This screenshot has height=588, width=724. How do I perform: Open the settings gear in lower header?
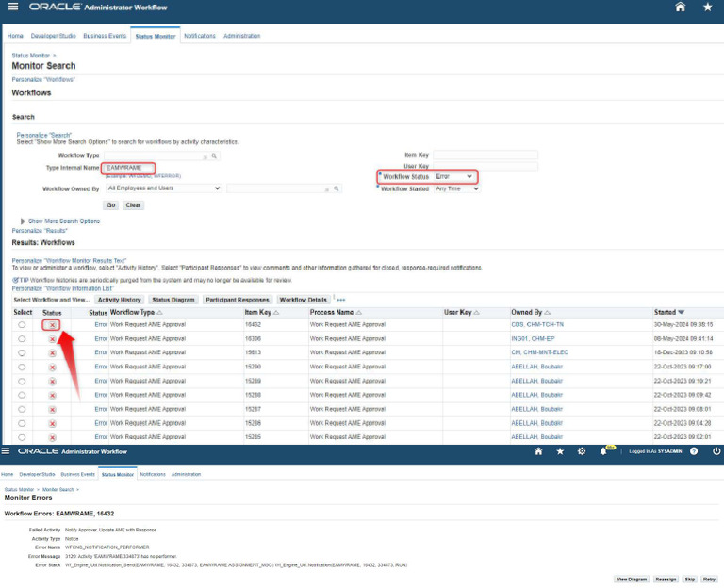tap(582, 451)
